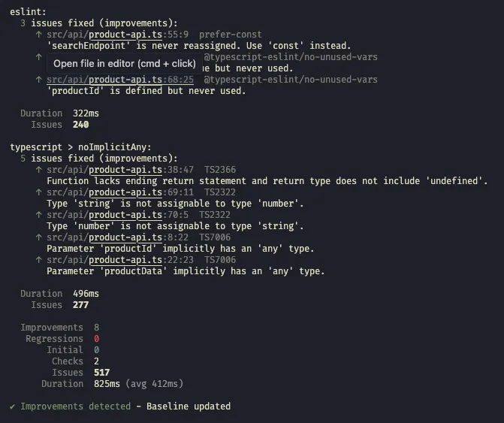Screen dimensions: 504x423
Task: Click the improvement arrow next to product-api.ts:69:11
Action: (38, 192)
